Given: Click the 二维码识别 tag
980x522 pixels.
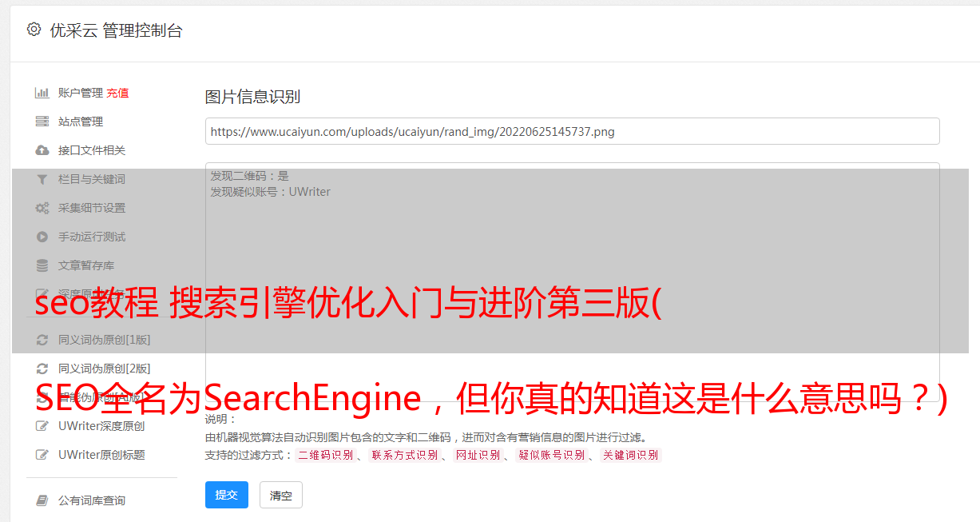Looking at the screenshot, I should (x=325, y=455).
